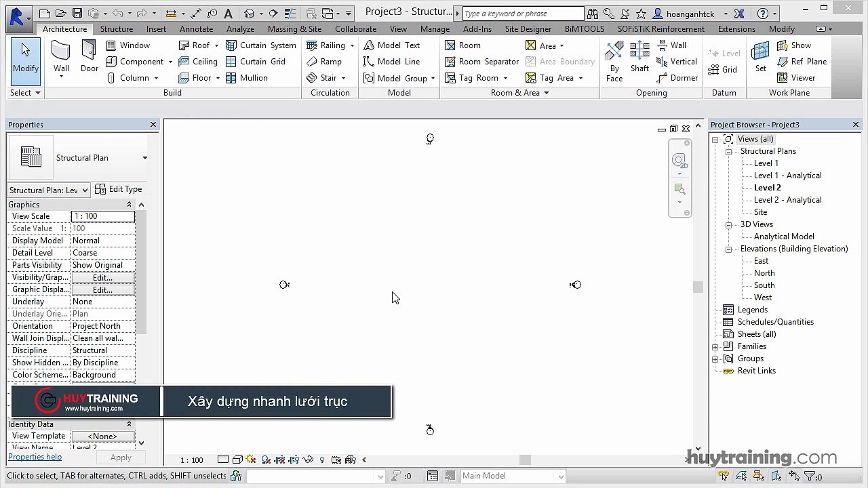Screen dimensions: 868x488
Task: Save the project with the floppy disk icon
Action: [x=77, y=14]
